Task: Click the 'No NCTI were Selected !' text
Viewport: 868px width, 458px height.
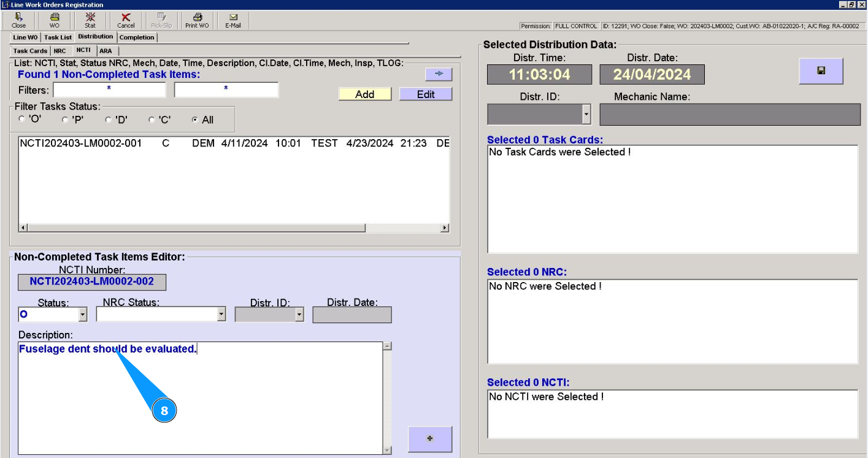Action: 546,397
